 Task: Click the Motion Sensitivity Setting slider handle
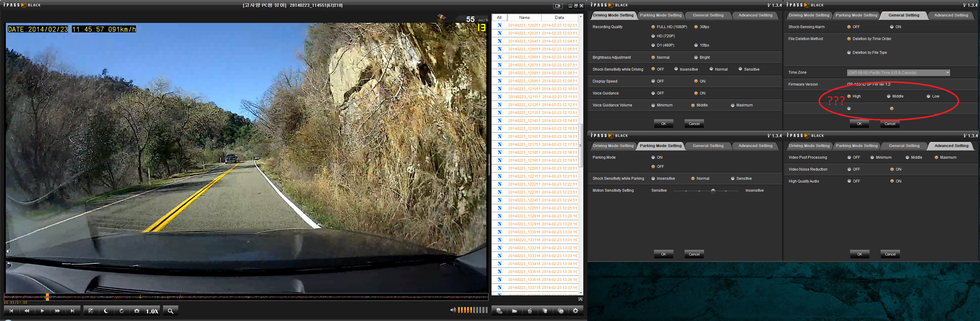(713, 191)
